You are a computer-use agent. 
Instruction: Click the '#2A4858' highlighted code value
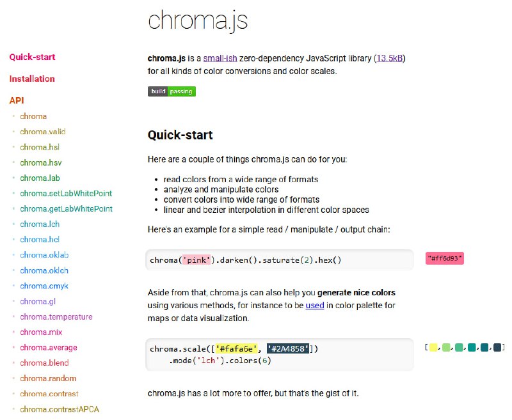point(287,349)
